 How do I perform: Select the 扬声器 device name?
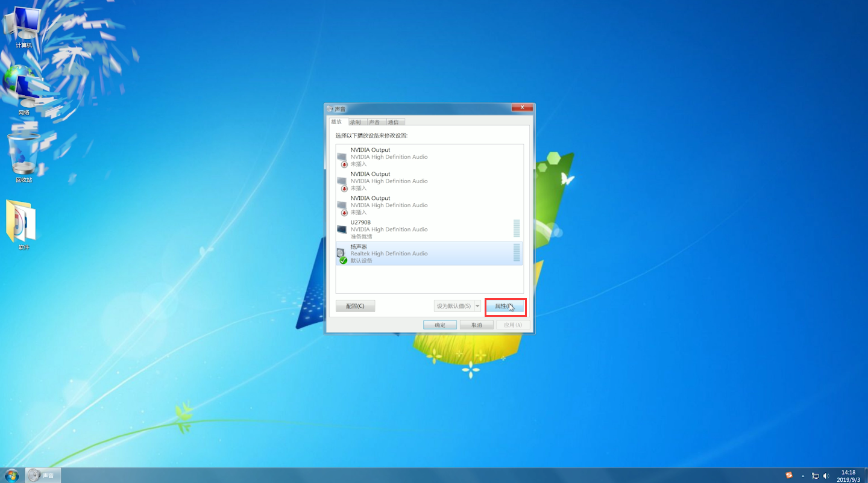[359, 246]
